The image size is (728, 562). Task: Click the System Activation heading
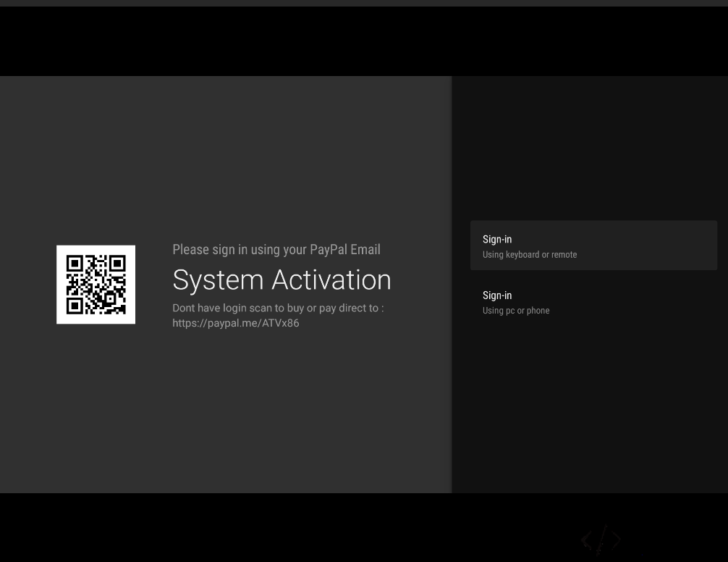click(282, 280)
